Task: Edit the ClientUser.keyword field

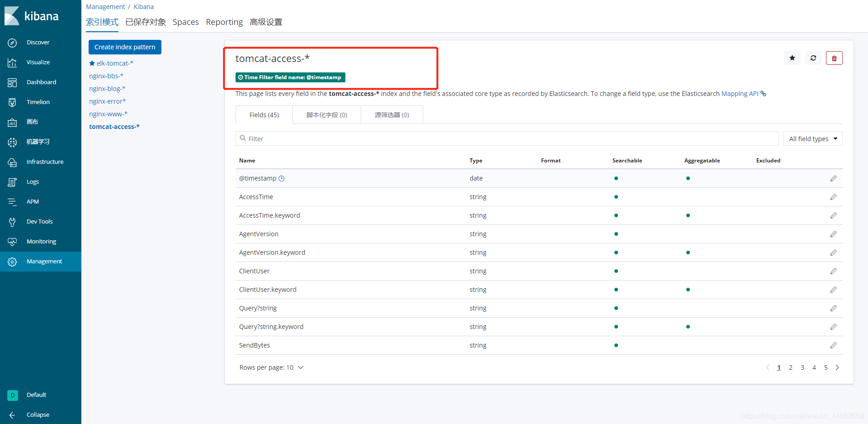Action: click(x=834, y=290)
